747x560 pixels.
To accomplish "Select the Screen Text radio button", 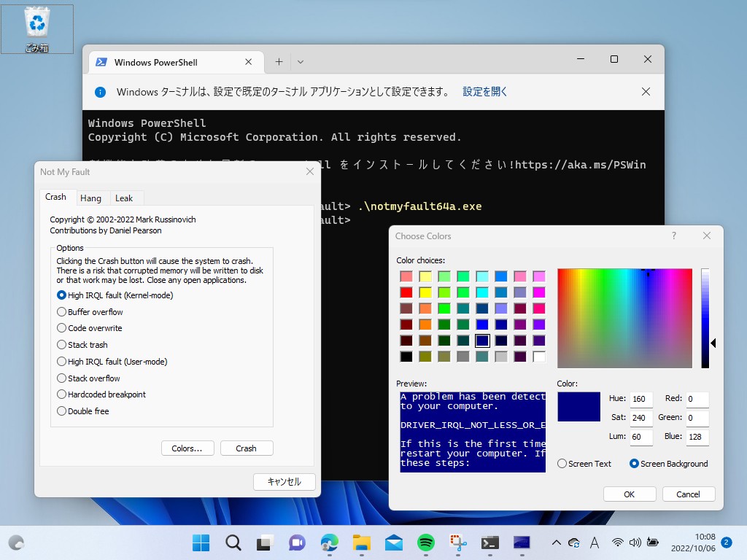I will coord(562,463).
